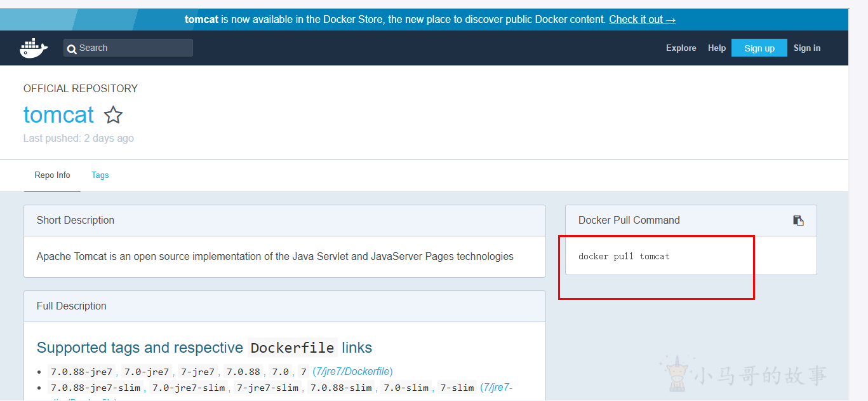
Task: Copy the Docker pull command
Action: 798,221
